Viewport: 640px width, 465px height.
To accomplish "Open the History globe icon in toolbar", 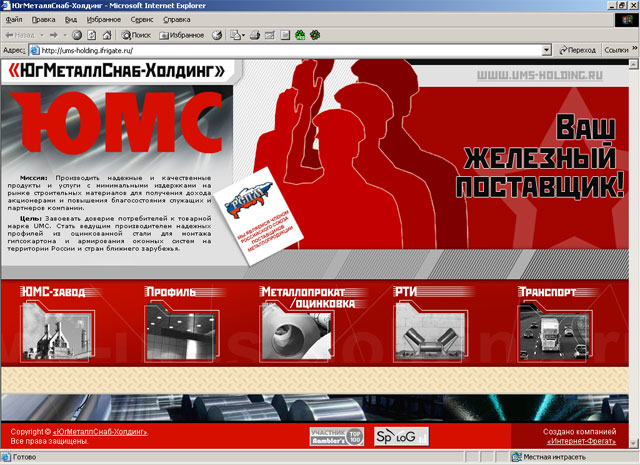I will (x=217, y=36).
